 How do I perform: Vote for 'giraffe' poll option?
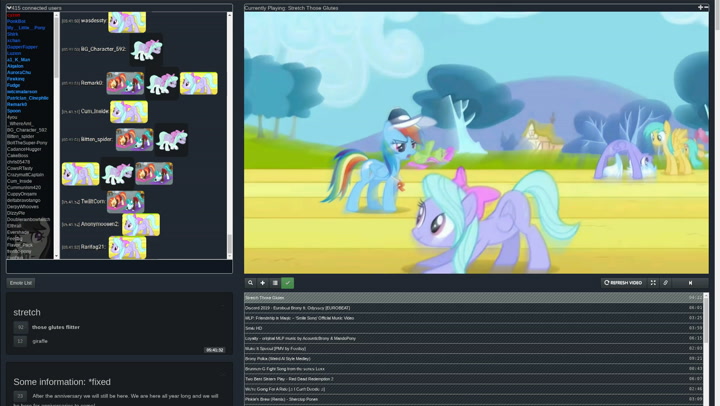click(x=20, y=341)
